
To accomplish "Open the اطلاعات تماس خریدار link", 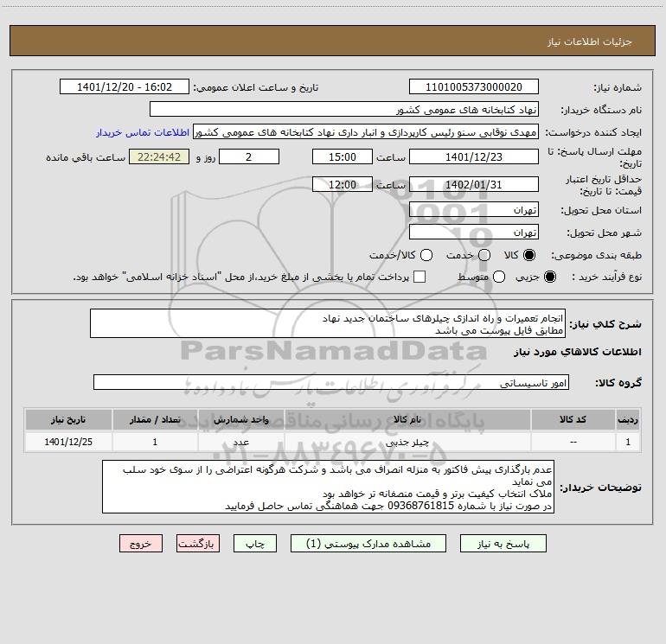I will (x=143, y=132).
